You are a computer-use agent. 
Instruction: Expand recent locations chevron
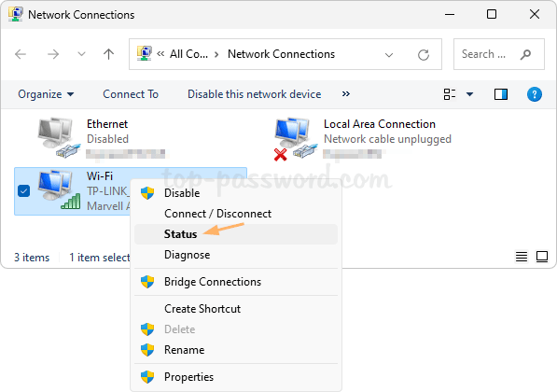point(82,54)
